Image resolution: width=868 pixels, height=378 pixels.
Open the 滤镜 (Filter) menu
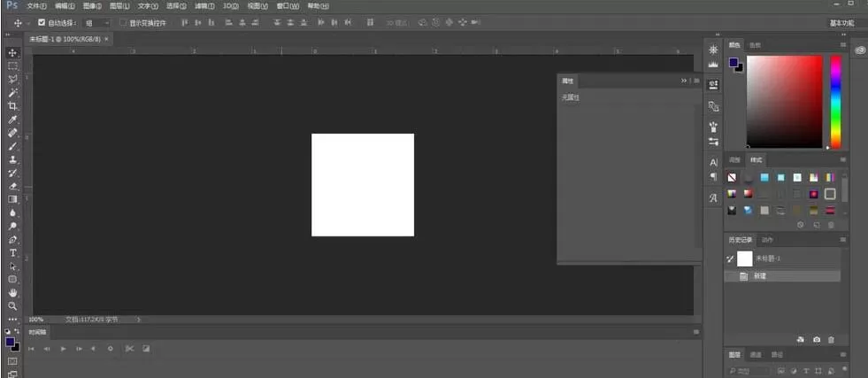pos(204,6)
